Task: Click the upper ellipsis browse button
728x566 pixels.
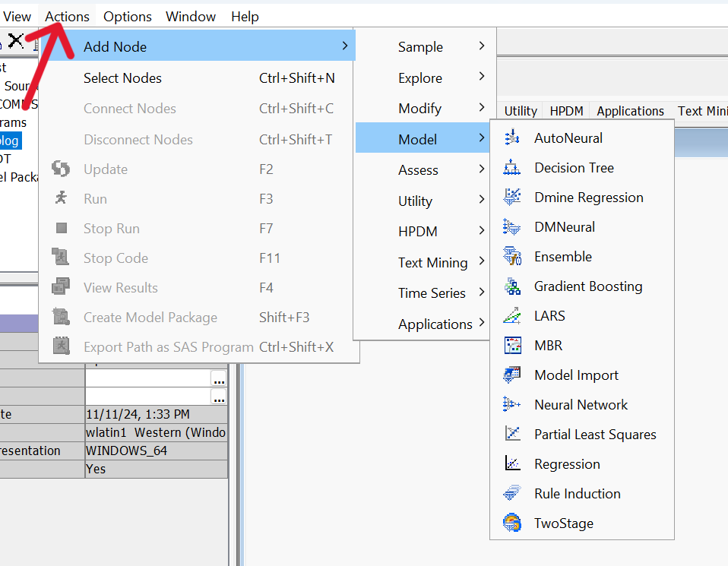Action: [219, 378]
